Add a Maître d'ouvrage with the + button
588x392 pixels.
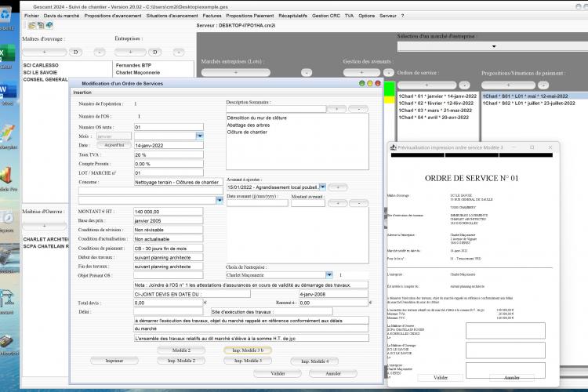click(x=44, y=53)
